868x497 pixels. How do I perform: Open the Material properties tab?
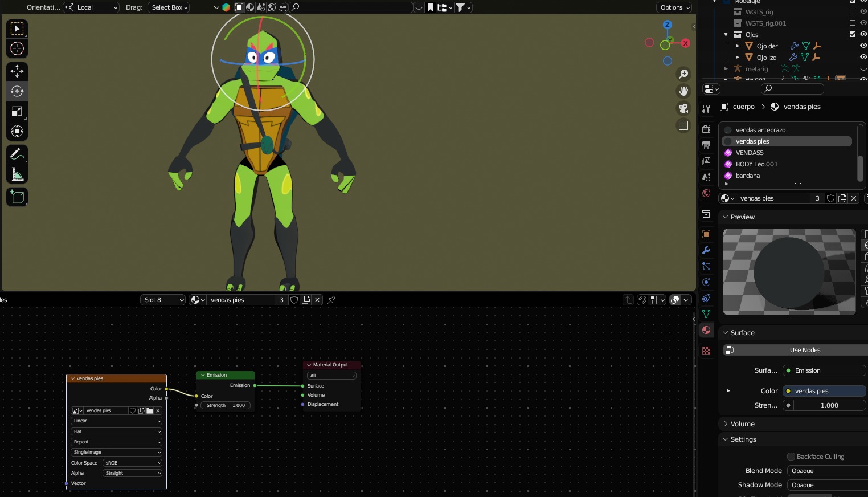(706, 330)
